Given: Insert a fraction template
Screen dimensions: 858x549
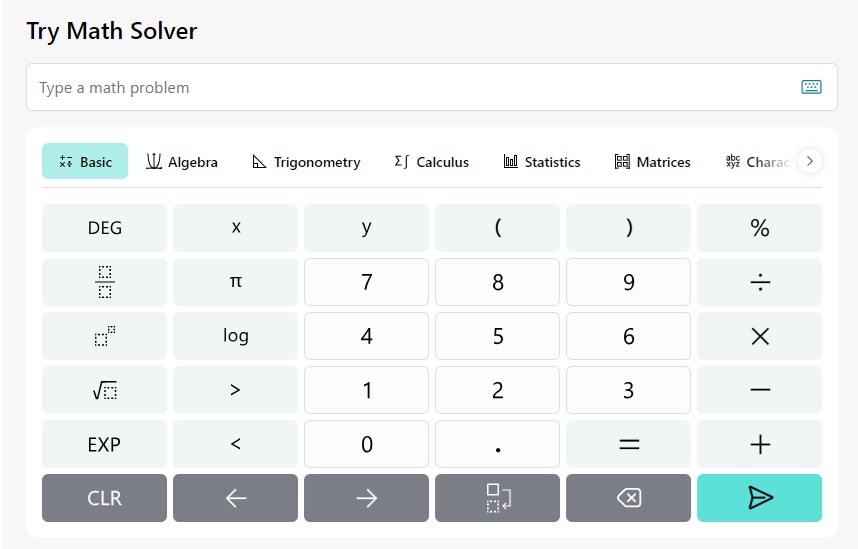Looking at the screenshot, I should tap(105, 282).
